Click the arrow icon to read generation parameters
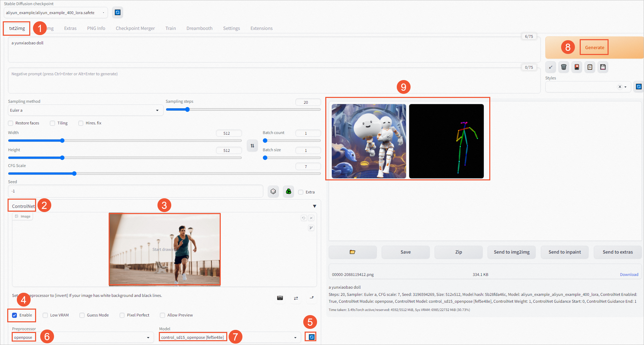Image resolution: width=644 pixels, height=345 pixels. (x=550, y=67)
